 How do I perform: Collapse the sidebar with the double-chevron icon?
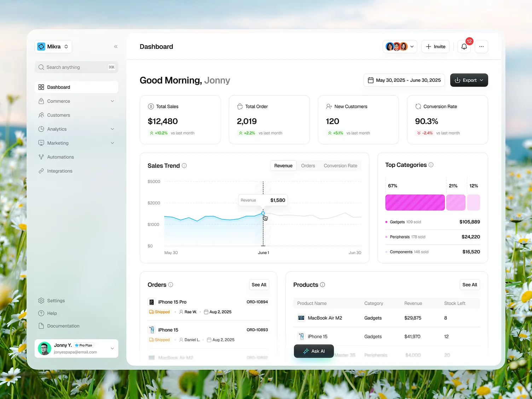tap(116, 47)
